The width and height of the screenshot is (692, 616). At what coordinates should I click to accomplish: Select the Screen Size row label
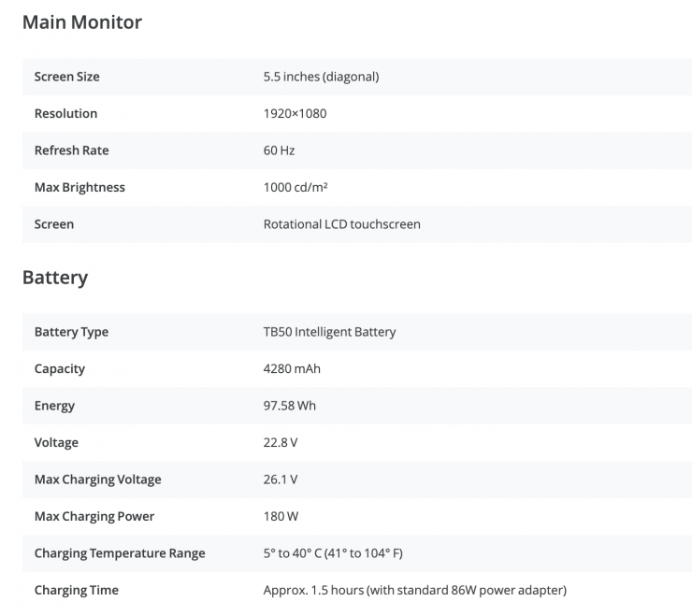67,77
